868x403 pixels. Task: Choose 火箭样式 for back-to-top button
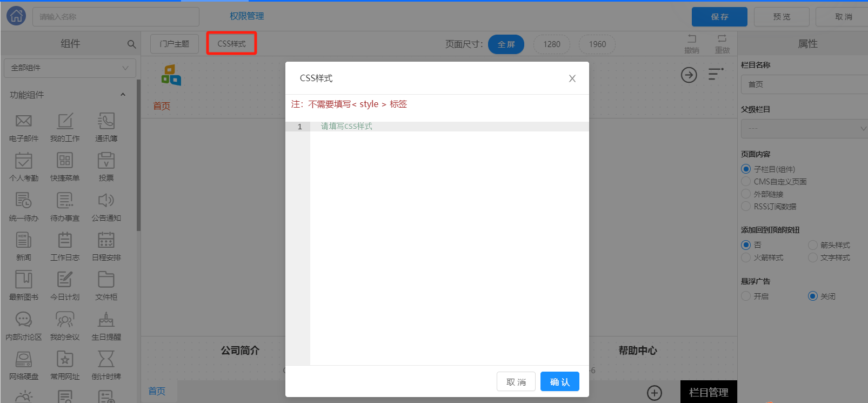(746, 257)
